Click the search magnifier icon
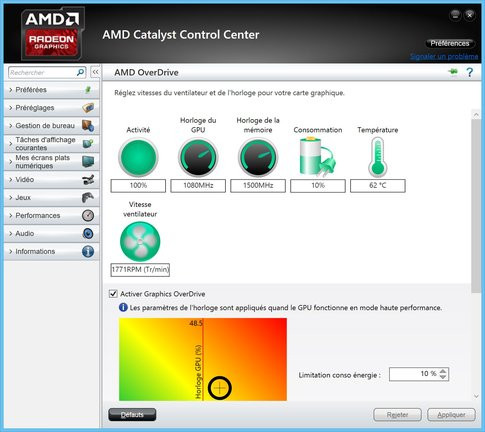485x432 pixels. pos(80,72)
